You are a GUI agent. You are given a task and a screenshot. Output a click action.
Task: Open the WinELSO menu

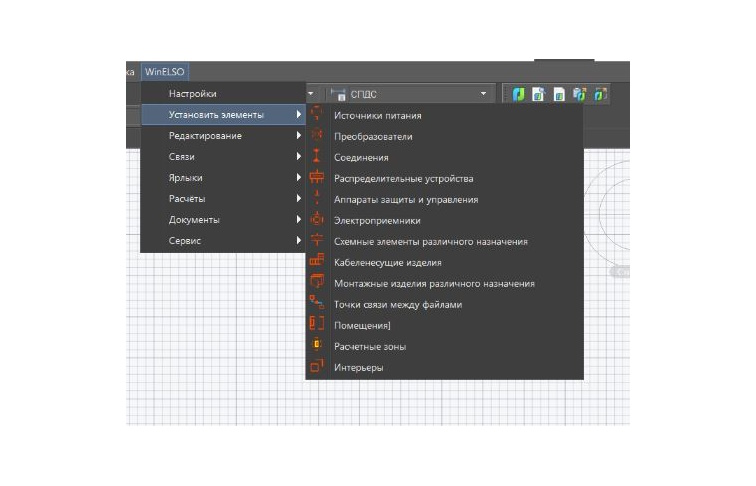pyautogui.click(x=164, y=72)
